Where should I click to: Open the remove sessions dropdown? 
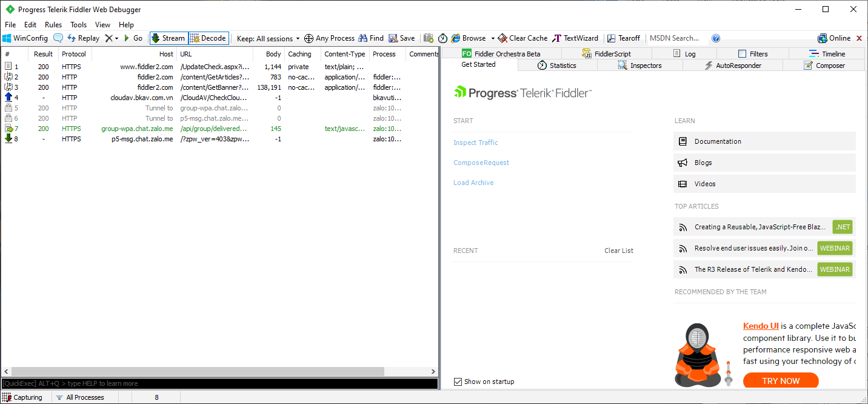pyautogui.click(x=116, y=38)
